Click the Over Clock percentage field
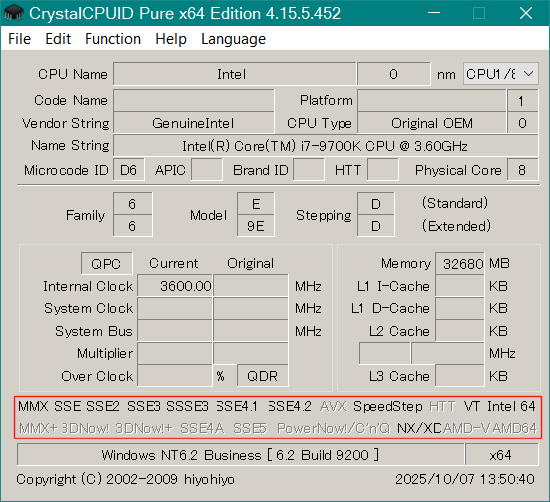Viewport: 550px width, 502px height. pos(175,376)
